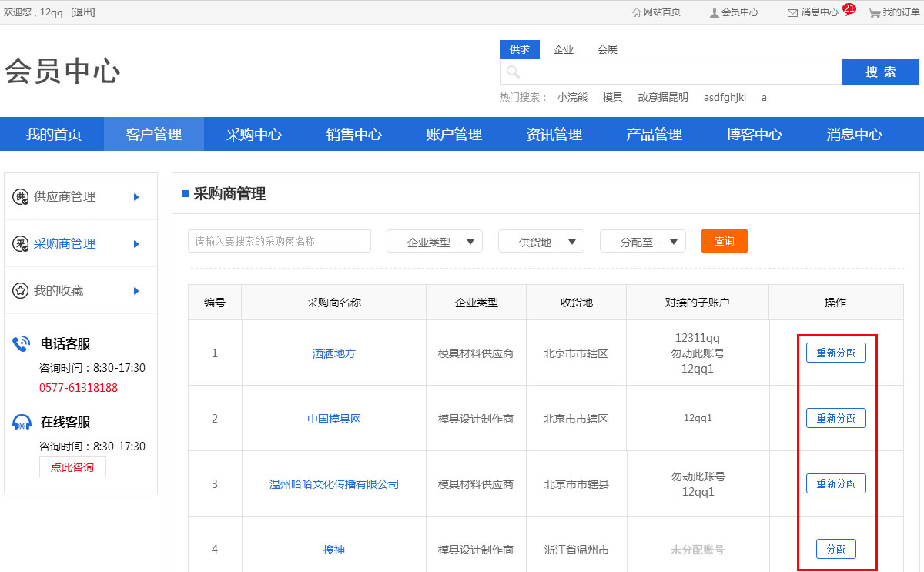The height and width of the screenshot is (572, 924).
Task: Click 重新分配 for 温州哈哈文化传播有限公司
Action: 836,483
